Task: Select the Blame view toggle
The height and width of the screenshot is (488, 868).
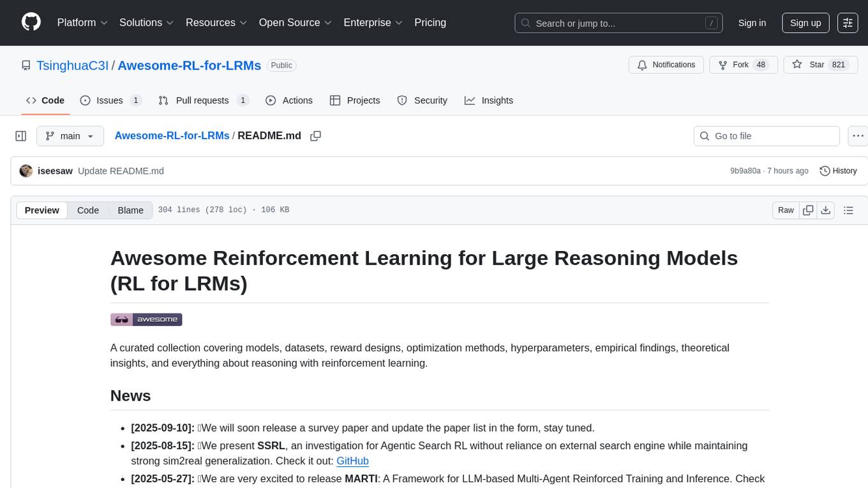Action: (130, 210)
